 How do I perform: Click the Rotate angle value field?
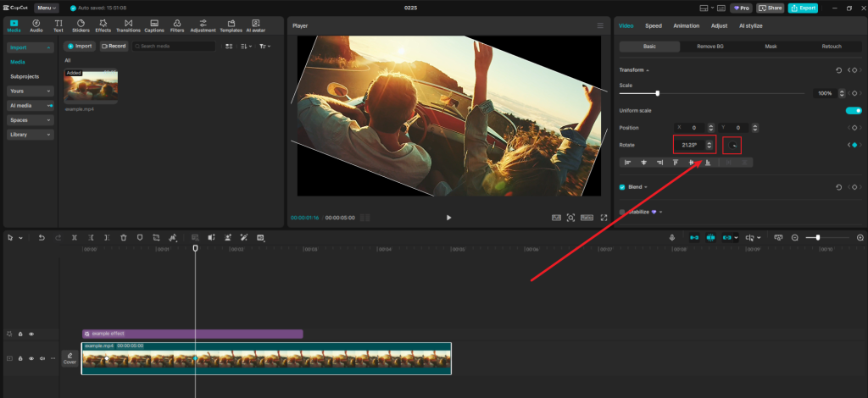(689, 145)
